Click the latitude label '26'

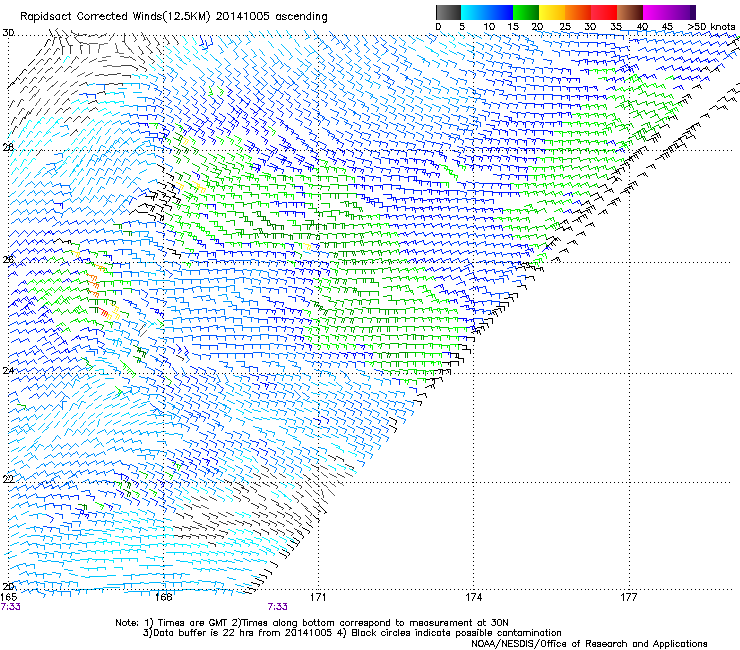click(8, 260)
